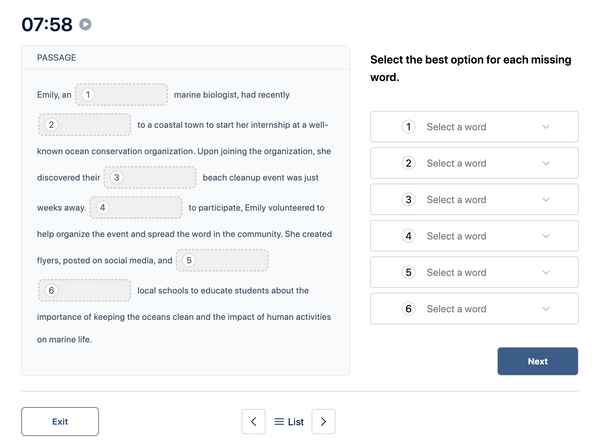Open the question List menu
Screen dimensions: 600x442
click(x=289, y=422)
